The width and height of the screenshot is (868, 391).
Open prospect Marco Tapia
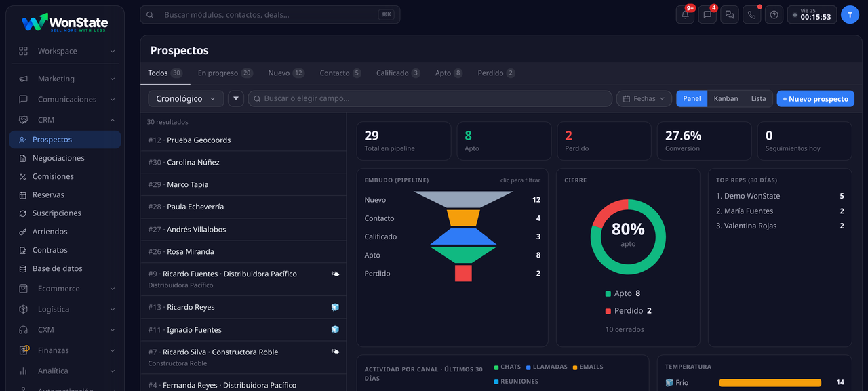(x=243, y=185)
